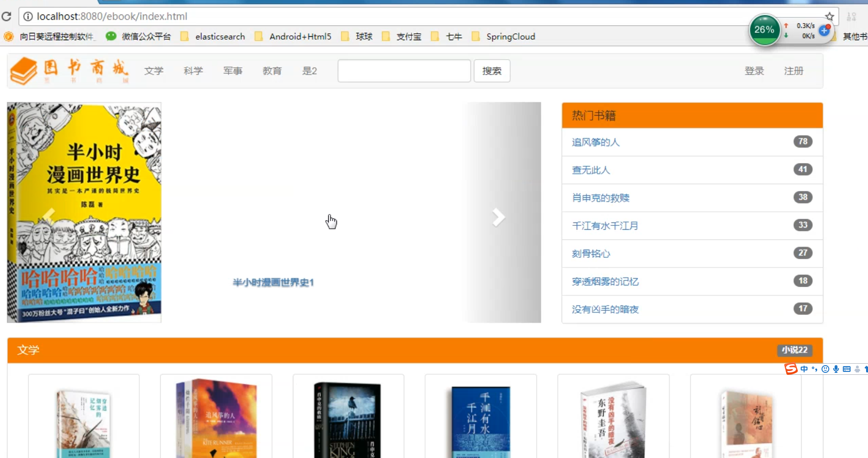Click the book search input field
Image resolution: width=868 pixels, height=458 pixels.
click(x=404, y=71)
